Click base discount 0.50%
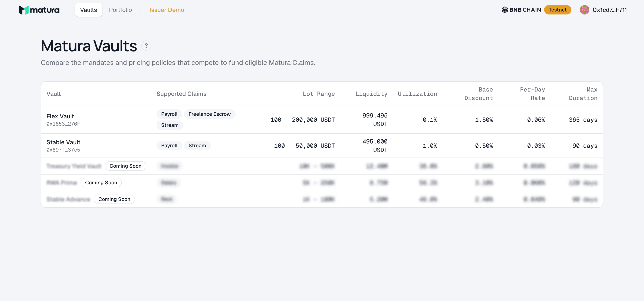The image size is (644, 301). point(484,146)
